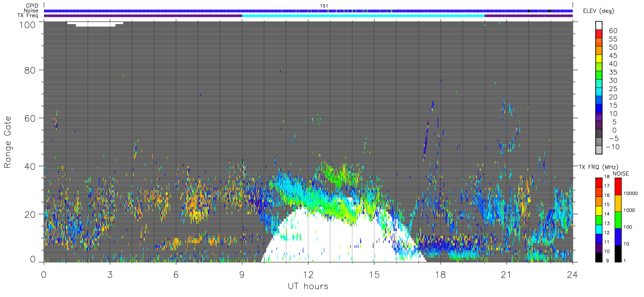Image resolution: width=644 pixels, height=297 pixels.
Task: Click the "TX Freq" row label
Action: click(x=28, y=16)
